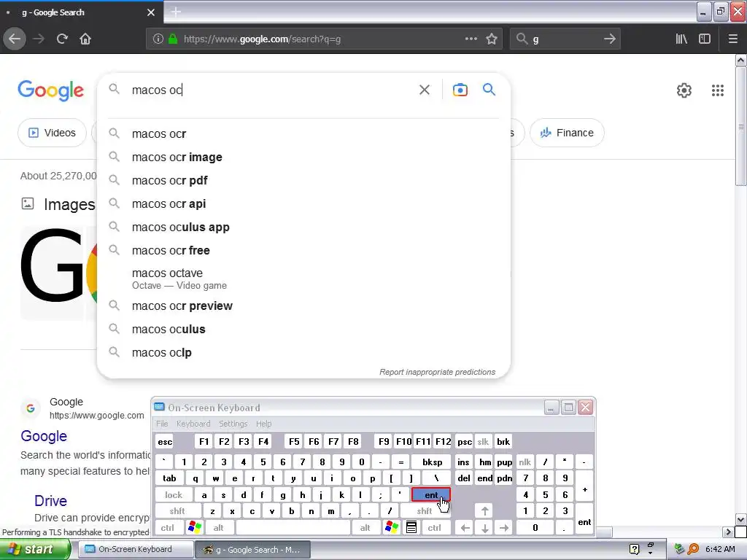The image size is (747, 560).
Task: Select suggestion 'macos ocr'
Action: coord(303,134)
